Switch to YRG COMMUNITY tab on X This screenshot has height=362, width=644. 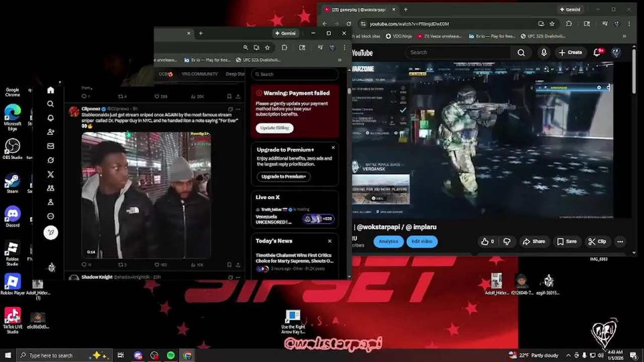pos(200,74)
